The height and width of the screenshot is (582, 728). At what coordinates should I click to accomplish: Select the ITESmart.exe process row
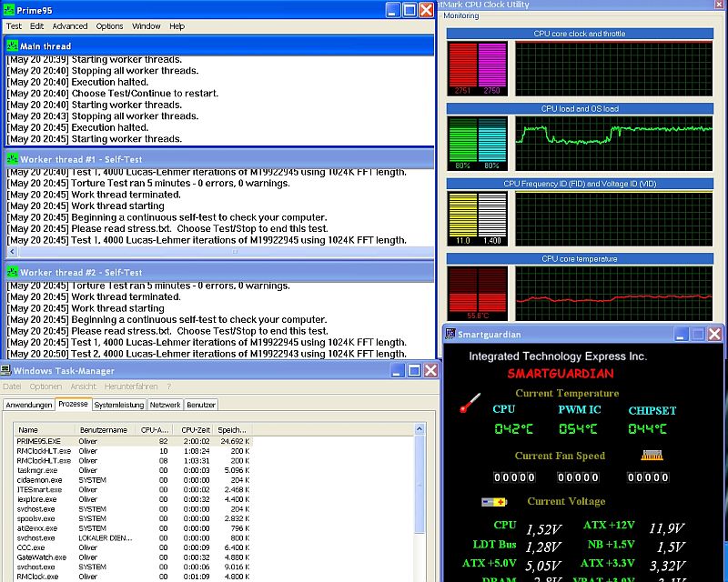coord(134,489)
